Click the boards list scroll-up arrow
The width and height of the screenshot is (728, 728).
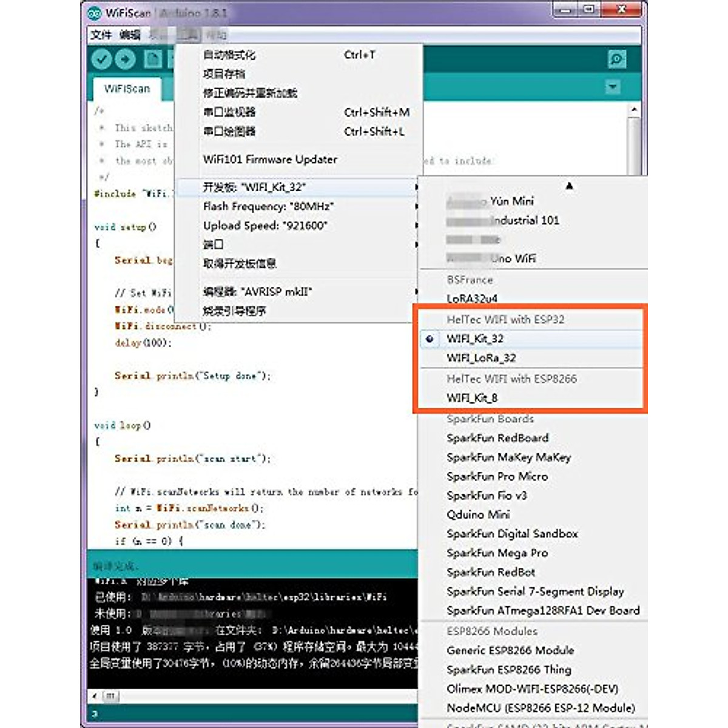point(569,186)
